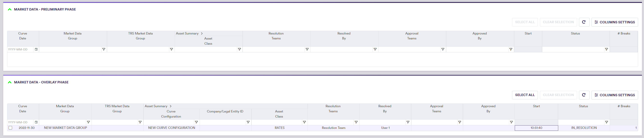Select the 10:51:40 Start time cell
This screenshot has height=138, width=644.
(536, 128)
